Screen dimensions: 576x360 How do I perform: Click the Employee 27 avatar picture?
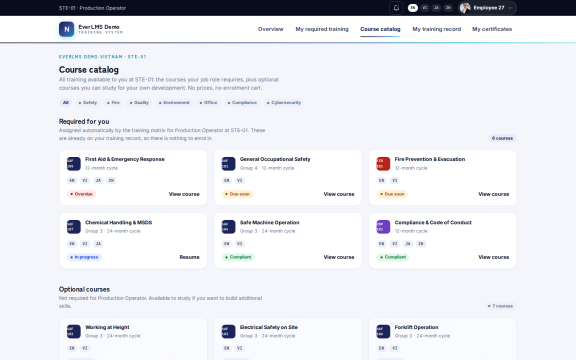[x=465, y=8]
